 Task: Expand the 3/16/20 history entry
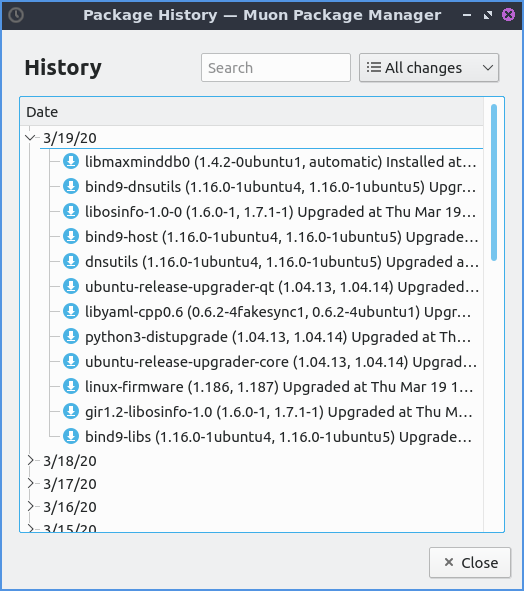(31, 506)
